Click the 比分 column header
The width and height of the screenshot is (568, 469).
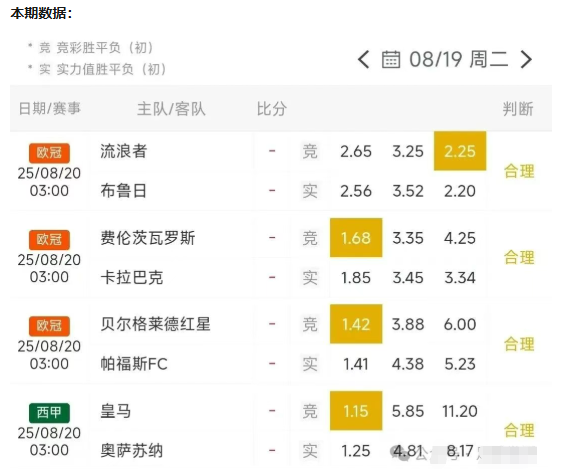[272, 109]
